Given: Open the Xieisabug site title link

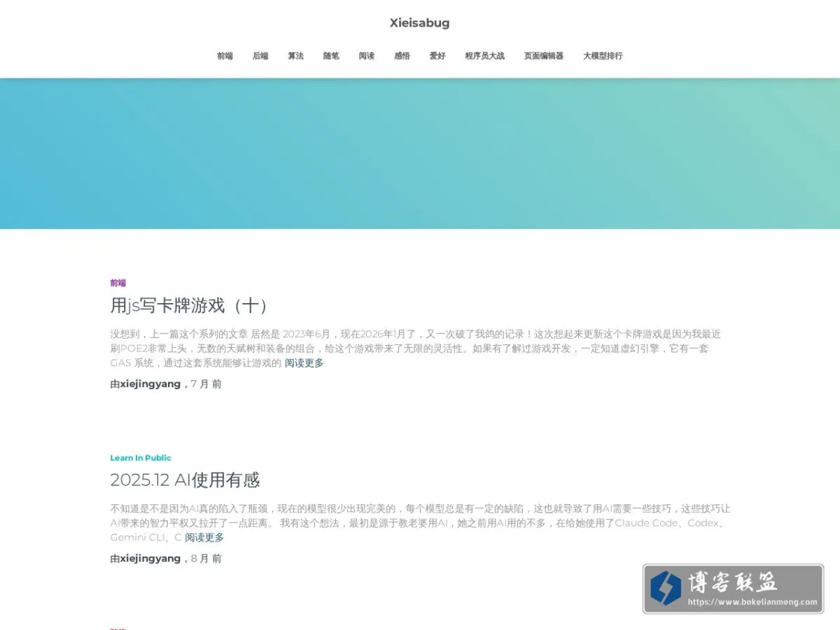Looking at the screenshot, I should point(419,22).
